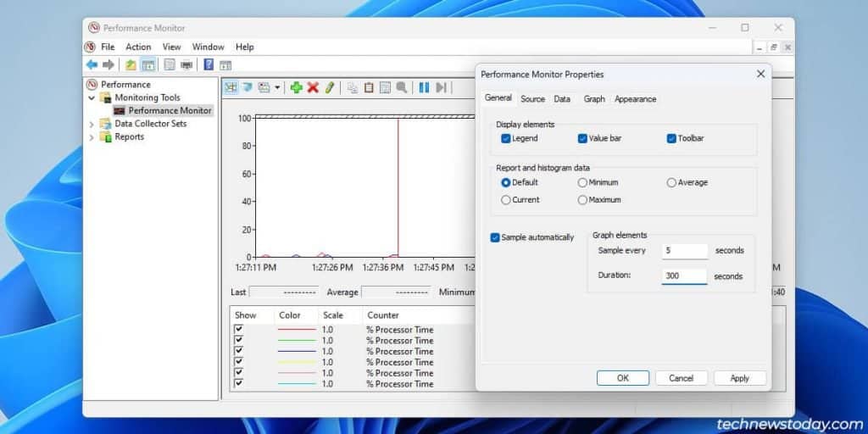Image resolution: width=868 pixels, height=434 pixels.
Task: Click the Sample every seconds input field
Action: tap(685, 251)
